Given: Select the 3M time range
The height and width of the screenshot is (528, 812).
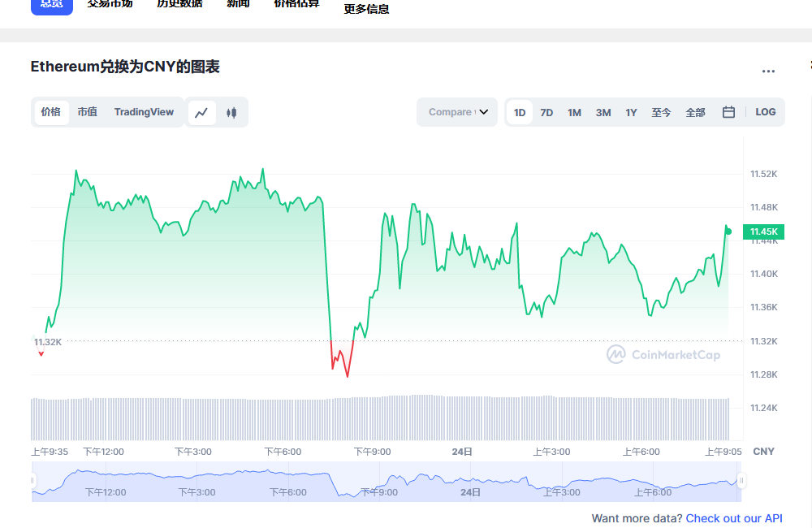Looking at the screenshot, I should [603, 112].
